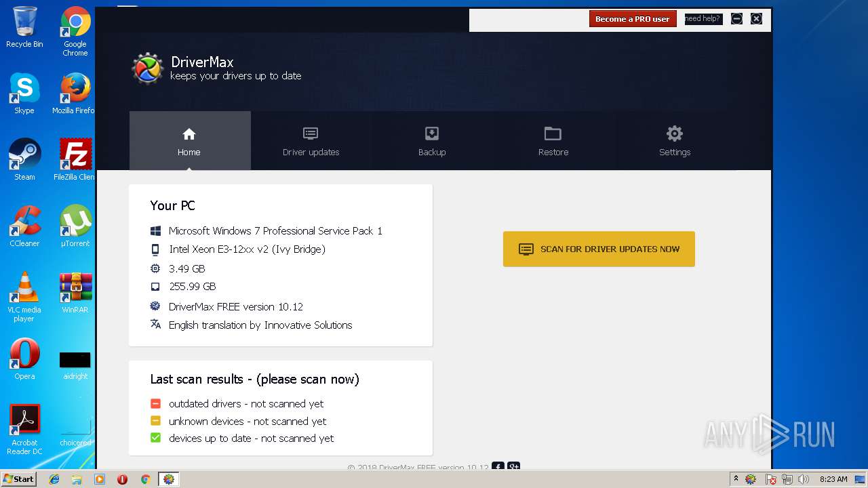Click the translation icon beside English translation
868x488 pixels.
(155, 325)
